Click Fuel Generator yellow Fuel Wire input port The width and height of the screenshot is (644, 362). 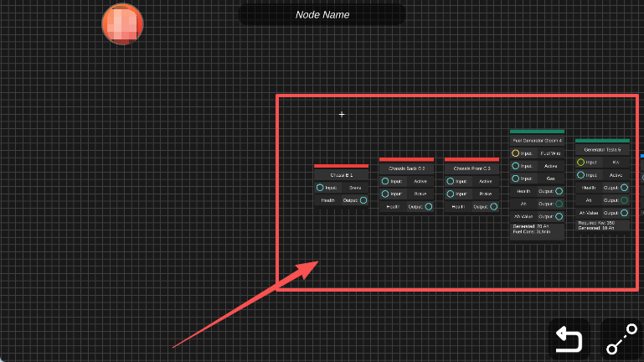click(x=516, y=153)
